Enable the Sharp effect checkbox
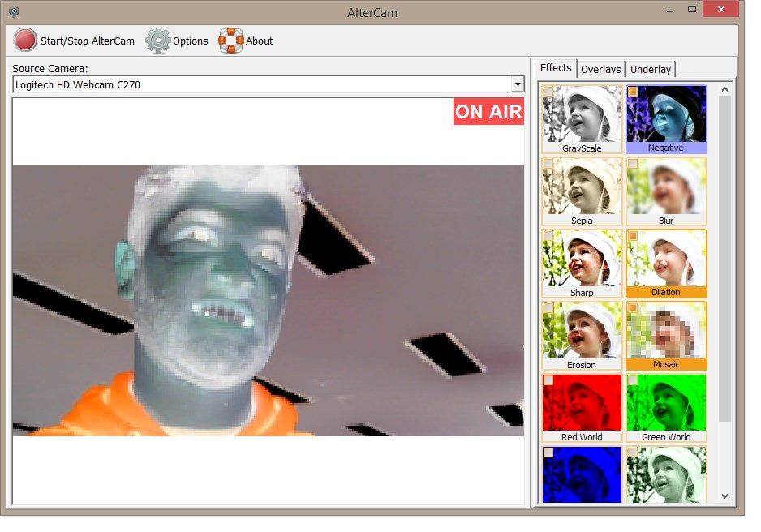761x532 pixels. coord(548,236)
